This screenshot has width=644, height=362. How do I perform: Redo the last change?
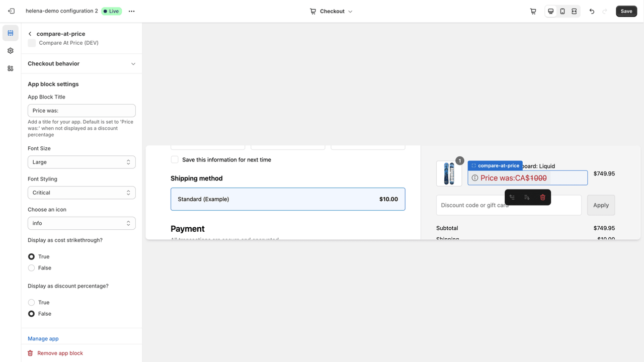(605, 11)
